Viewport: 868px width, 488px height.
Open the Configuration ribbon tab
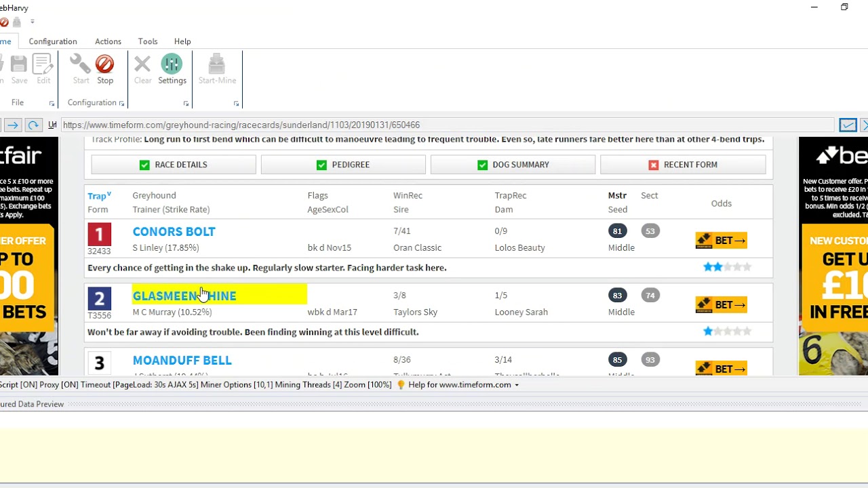tap(53, 41)
